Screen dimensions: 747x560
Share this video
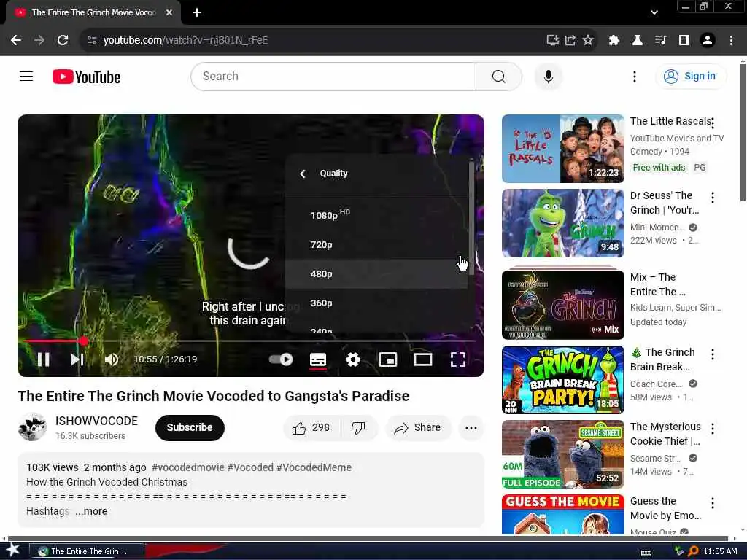(x=417, y=427)
